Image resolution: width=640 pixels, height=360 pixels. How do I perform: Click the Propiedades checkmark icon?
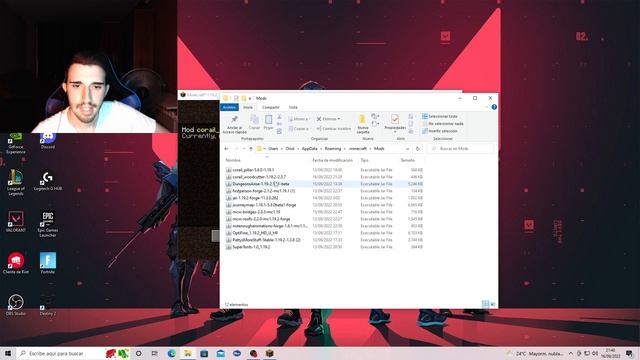(395, 119)
